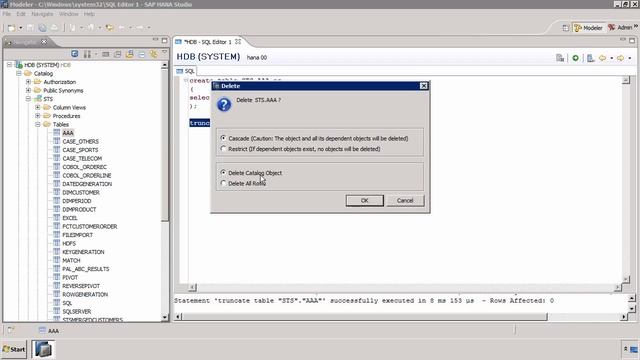Open the Navigator view menu triangle
The width and height of the screenshot is (640, 360).
pos(164,53)
